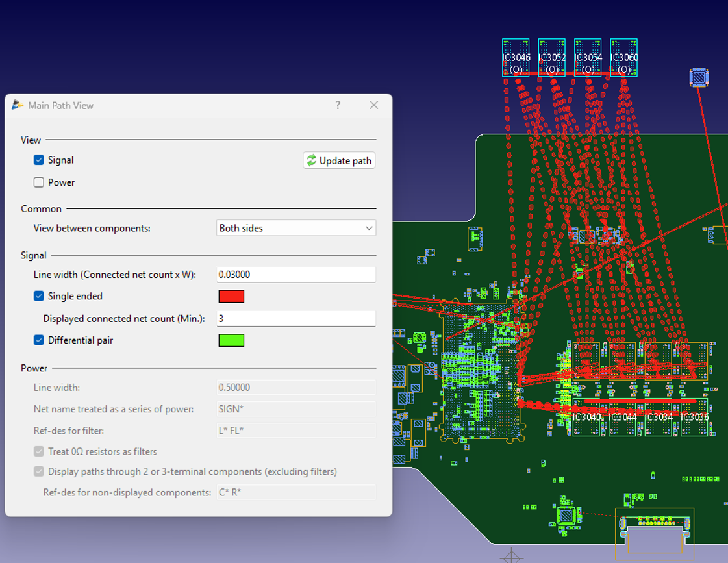This screenshot has height=563, width=728.
Task: Toggle the Differential pair checkbox
Action: click(x=39, y=340)
